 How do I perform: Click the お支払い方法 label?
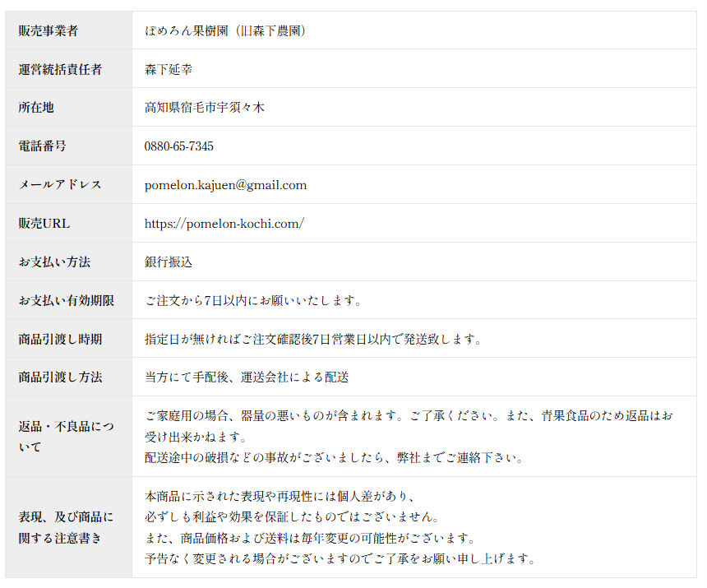point(54,262)
